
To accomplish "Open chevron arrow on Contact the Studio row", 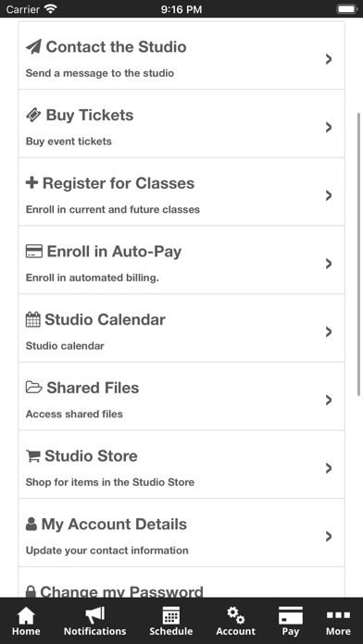I will tap(329, 59).
